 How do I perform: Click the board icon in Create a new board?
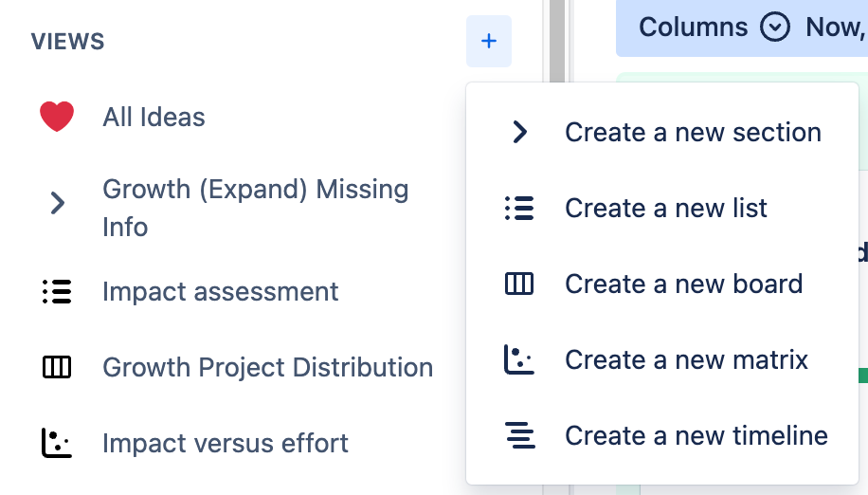point(519,284)
